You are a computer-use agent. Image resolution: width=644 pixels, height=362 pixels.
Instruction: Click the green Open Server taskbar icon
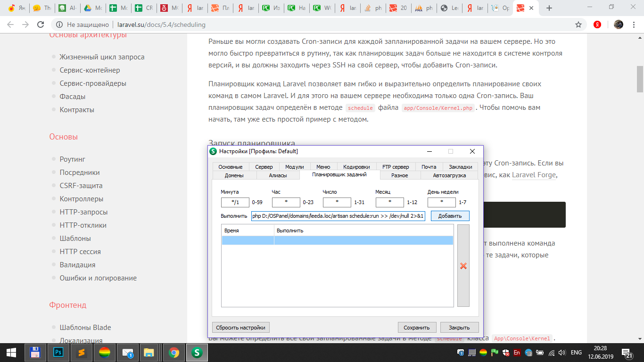point(198,352)
